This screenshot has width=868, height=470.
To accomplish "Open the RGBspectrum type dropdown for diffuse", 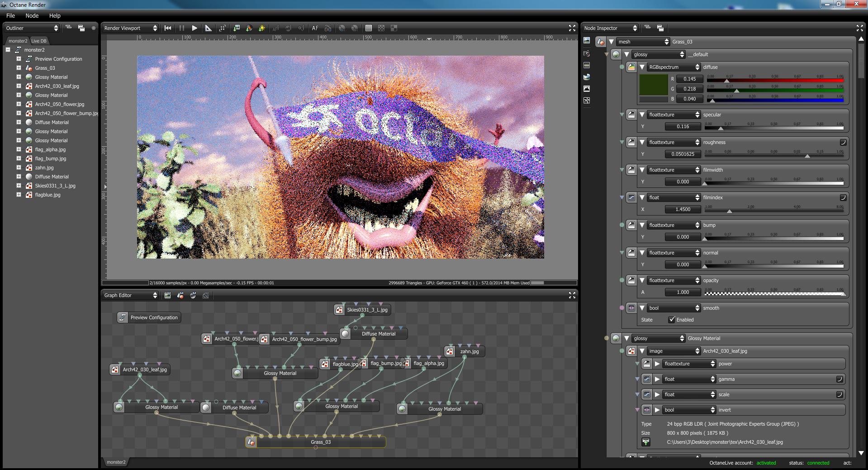I will point(674,67).
